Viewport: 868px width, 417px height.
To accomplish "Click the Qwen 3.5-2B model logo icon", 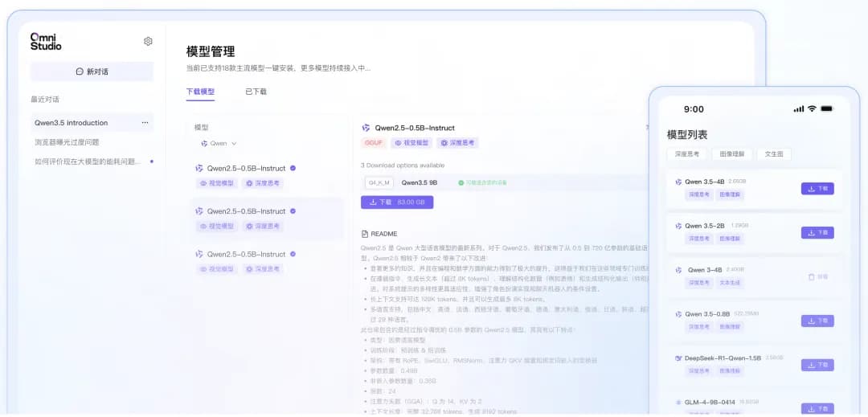I will pos(678,226).
